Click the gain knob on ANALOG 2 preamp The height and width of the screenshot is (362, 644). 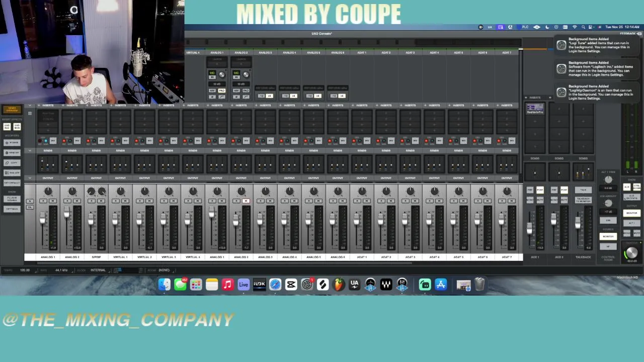[246, 75]
